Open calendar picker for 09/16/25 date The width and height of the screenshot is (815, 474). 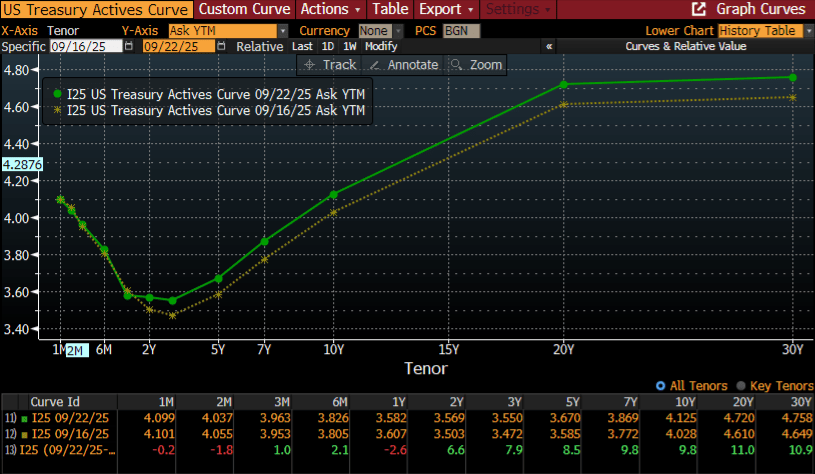tap(132, 47)
